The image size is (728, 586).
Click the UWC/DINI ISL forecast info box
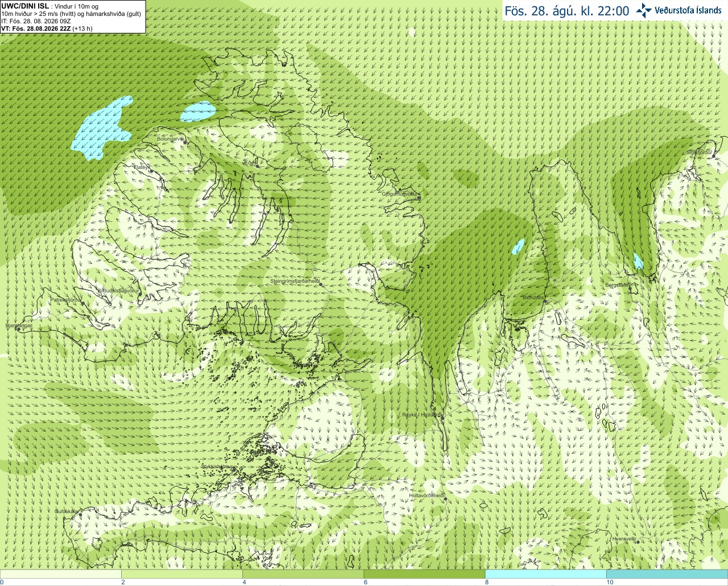click(x=73, y=16)
